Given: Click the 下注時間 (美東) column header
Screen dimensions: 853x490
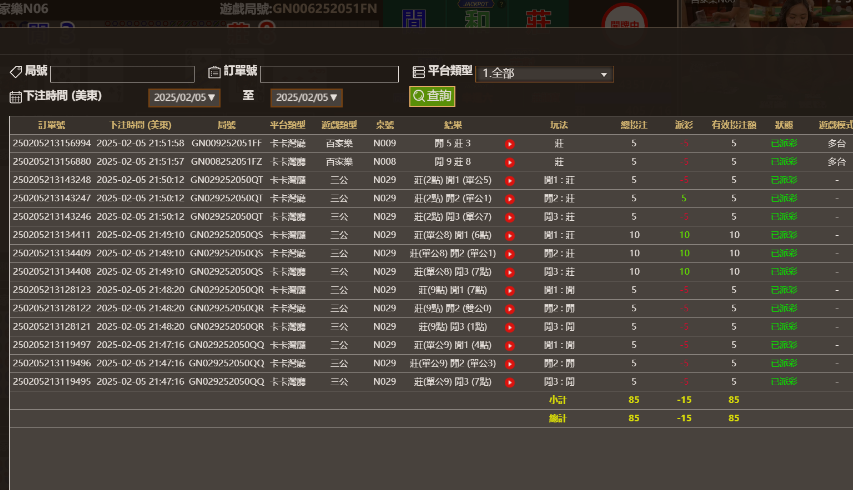Looking at the screenshot, I should click(x=140, y=125).
